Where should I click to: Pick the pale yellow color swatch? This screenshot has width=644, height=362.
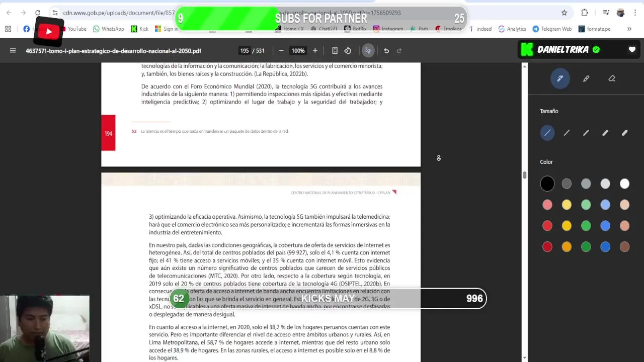click(567, 205)
